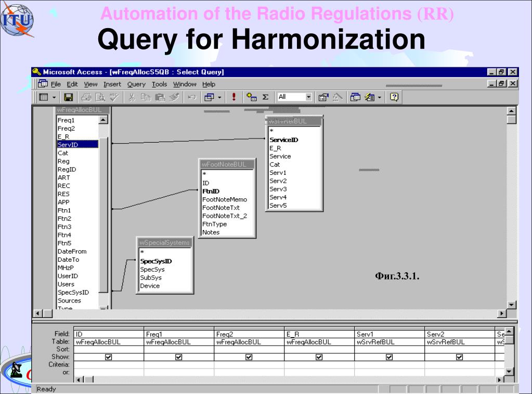Click the wFootNoteBUL table title bar
This screenshot has height=394, width=532.
coord(227,164)
